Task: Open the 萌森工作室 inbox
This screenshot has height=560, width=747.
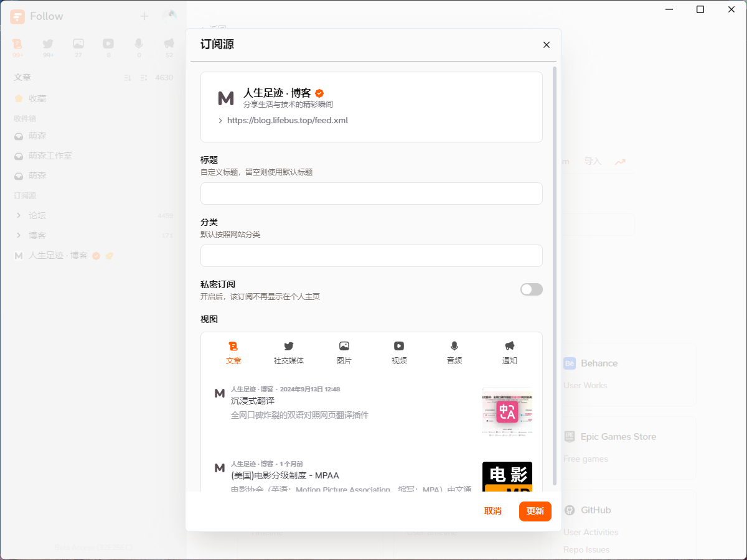Action: [50, 156]
